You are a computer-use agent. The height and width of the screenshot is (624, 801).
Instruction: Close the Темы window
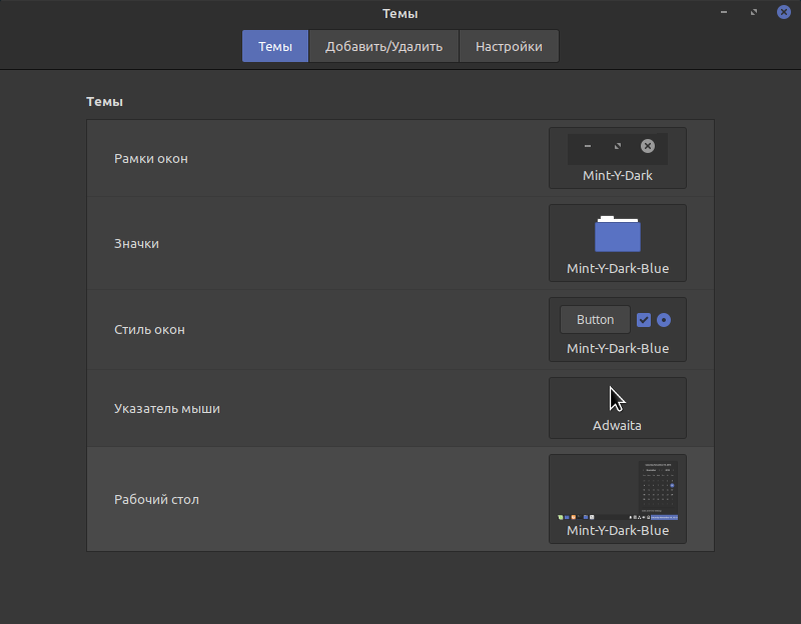pos(784,12)
